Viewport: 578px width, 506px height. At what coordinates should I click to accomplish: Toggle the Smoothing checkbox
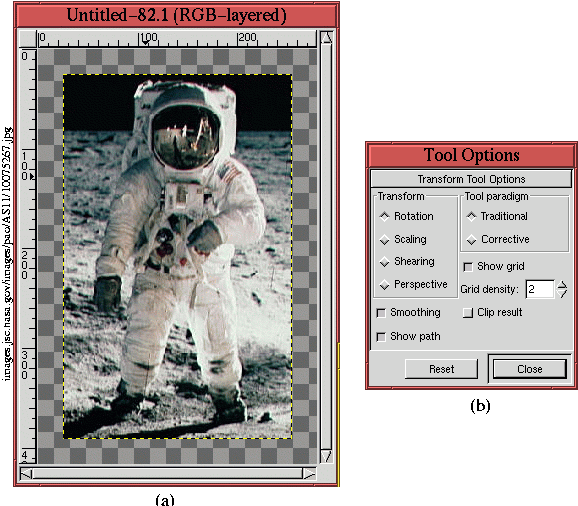tap(381, 313)
